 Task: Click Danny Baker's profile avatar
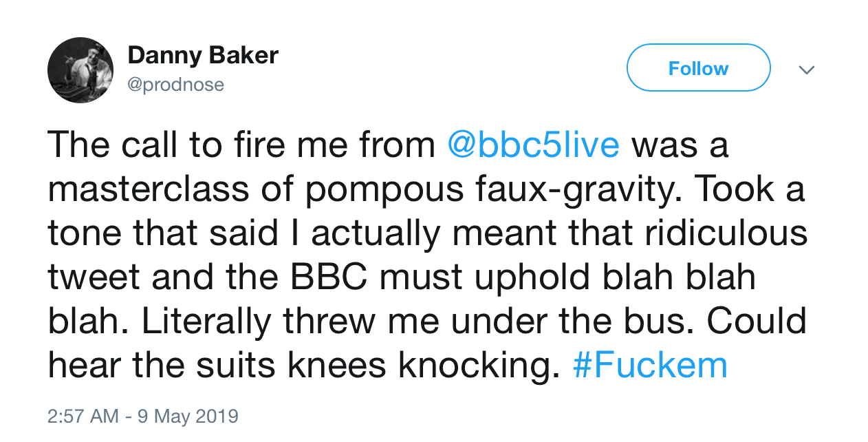(x=80, y=70)
